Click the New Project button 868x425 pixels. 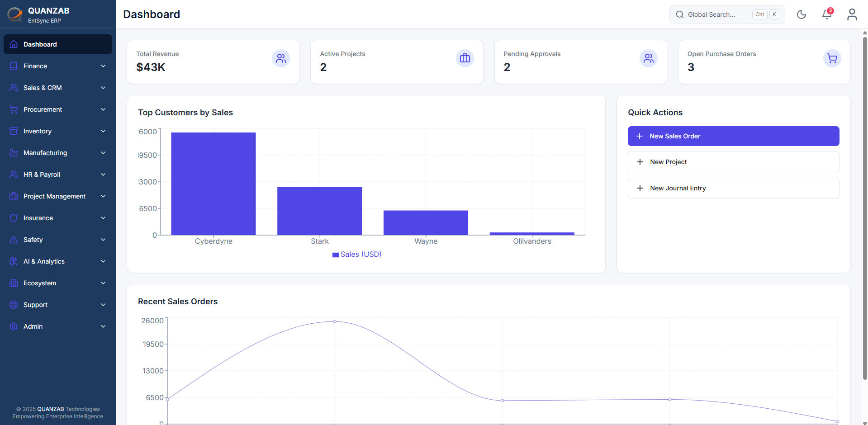coord(733,162)
